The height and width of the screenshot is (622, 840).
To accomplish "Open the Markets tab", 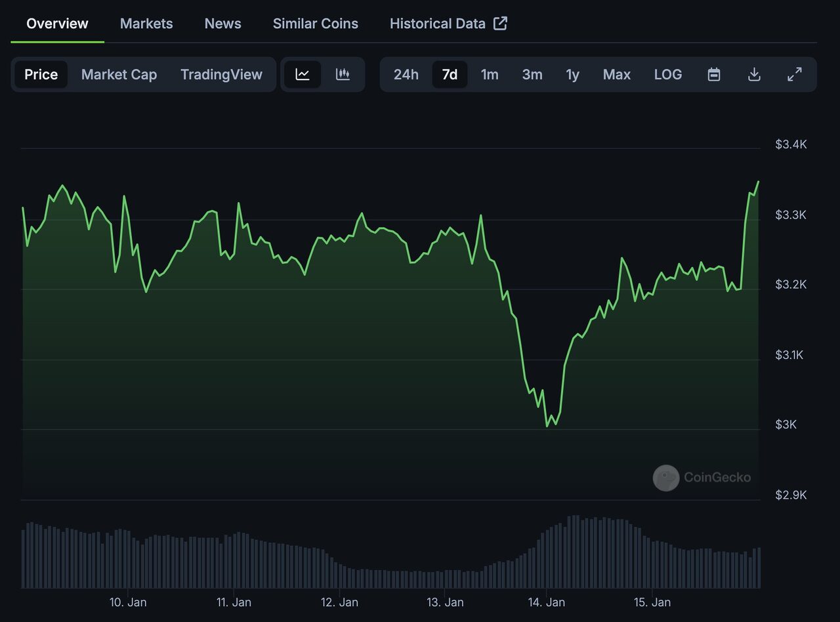I will (x=146, y=24).
